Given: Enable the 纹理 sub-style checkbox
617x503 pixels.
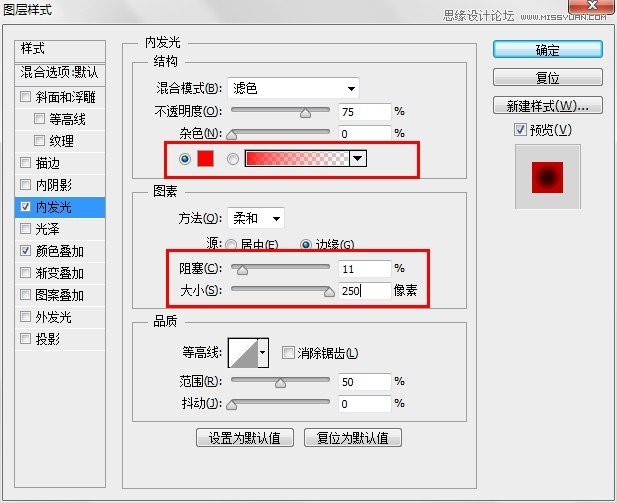Looking at the screenshot, I should click(39, 141).
